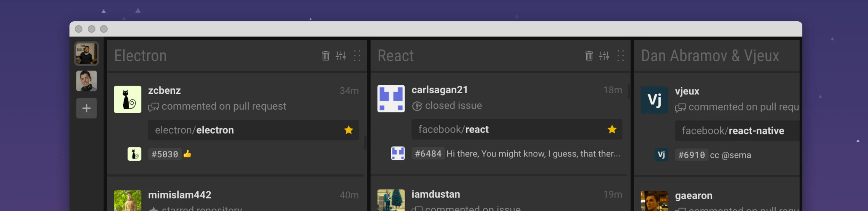Click small avatar beside #6484

[398, 153]
